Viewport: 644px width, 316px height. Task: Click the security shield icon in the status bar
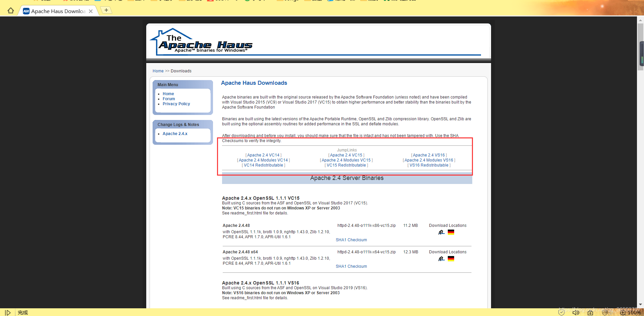pyautogui.click(x=561, y=313)
